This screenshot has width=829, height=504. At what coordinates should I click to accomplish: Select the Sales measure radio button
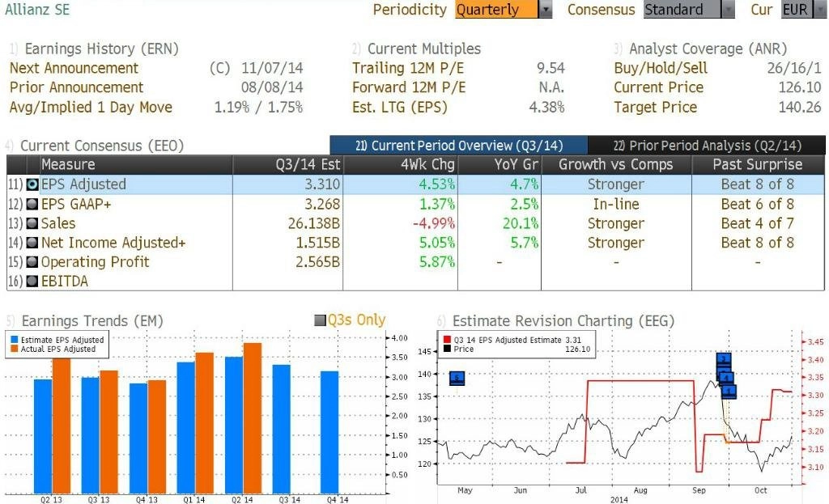[x=32, y=223]
